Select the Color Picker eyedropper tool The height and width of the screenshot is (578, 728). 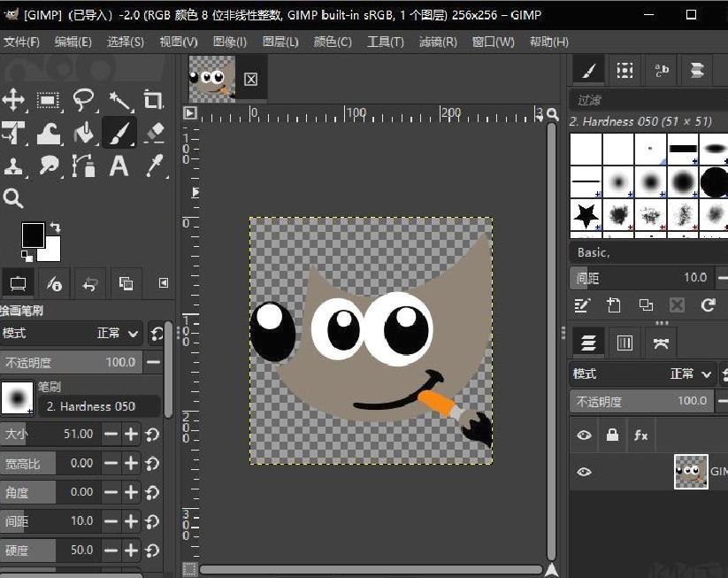click(x=154, y=166)
